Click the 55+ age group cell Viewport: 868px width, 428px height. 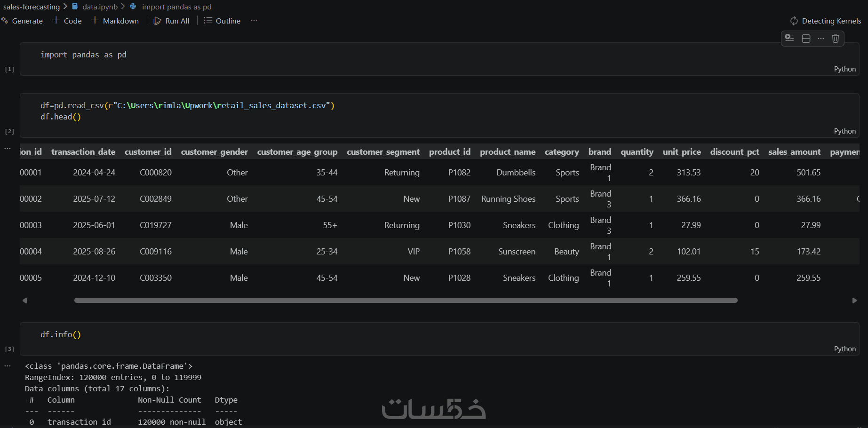click(x=330, y=225)
